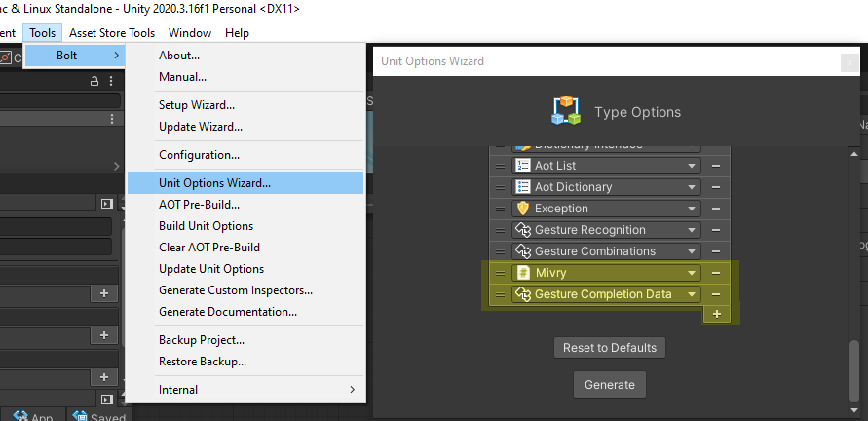Grab Gesture Completion Data reorder handle
The image size is (868, 421).
point(500,294)
